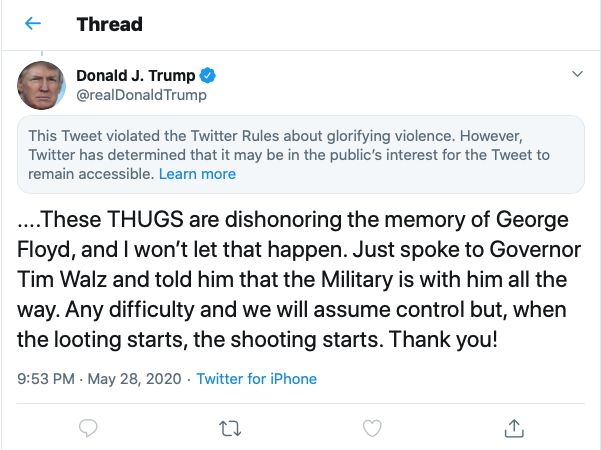Like the tweet with the heart icon
Screen dimensions: 601x450
(x=372, y=428)
